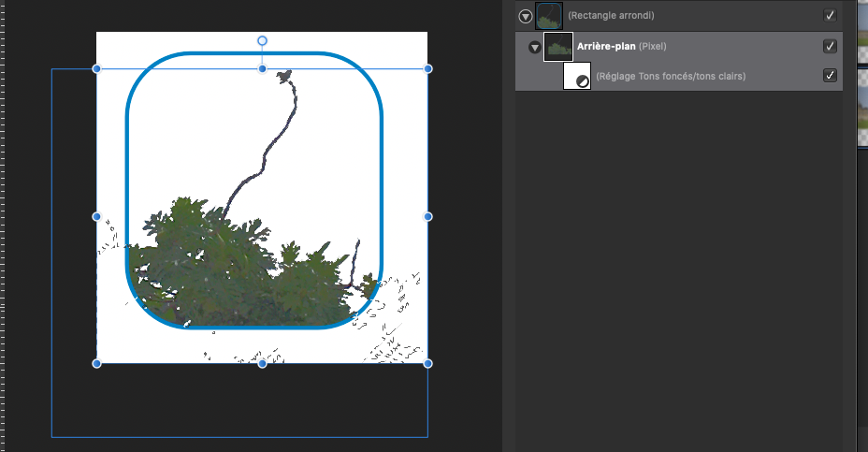Grab the rotation handle above the selection

coord(263,40)
